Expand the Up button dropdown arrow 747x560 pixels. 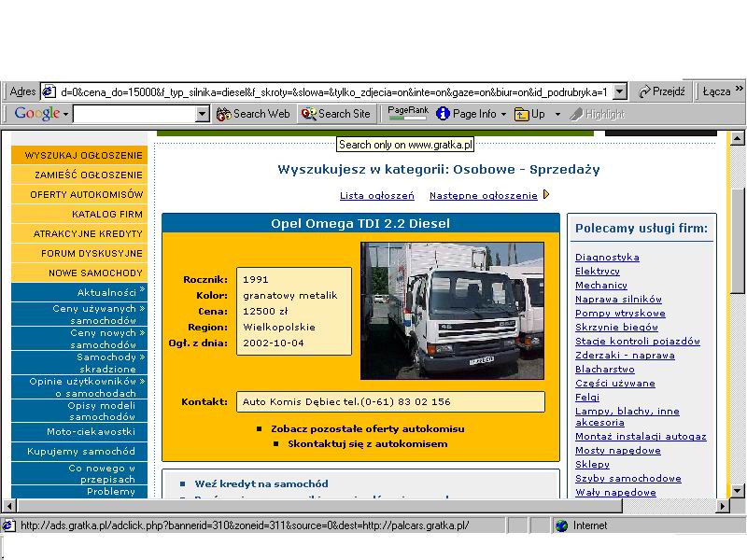tap(557, 115)
